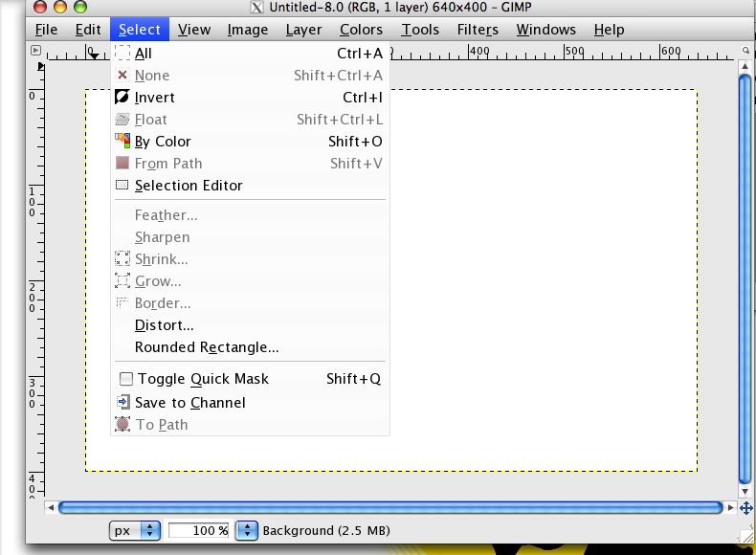The image size is (756, 555).
Task: Click the Ctrl+A shortcut label
Action: click(x=360, y=53)
